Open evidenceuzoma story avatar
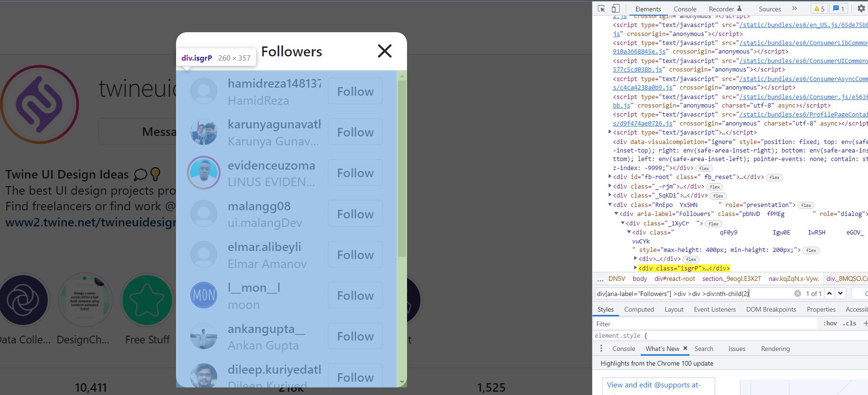The image size is (868, 395). coord(204,172)
